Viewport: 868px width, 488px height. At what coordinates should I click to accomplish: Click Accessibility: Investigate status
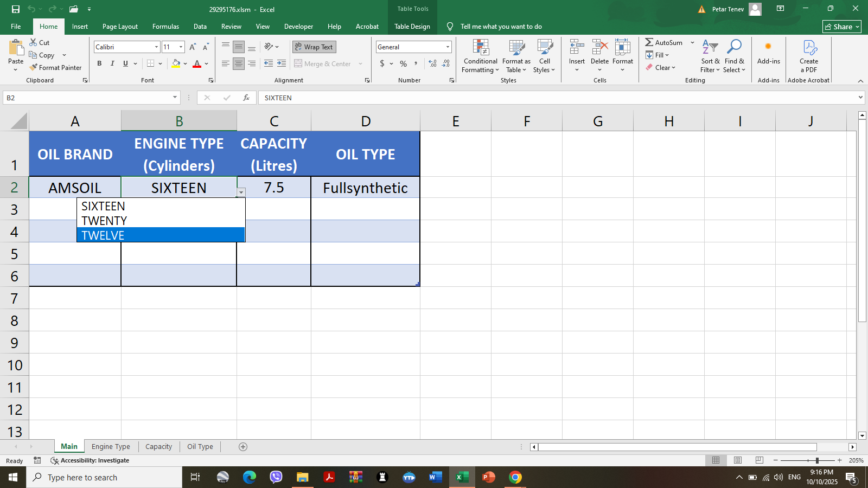coord(90,460)
